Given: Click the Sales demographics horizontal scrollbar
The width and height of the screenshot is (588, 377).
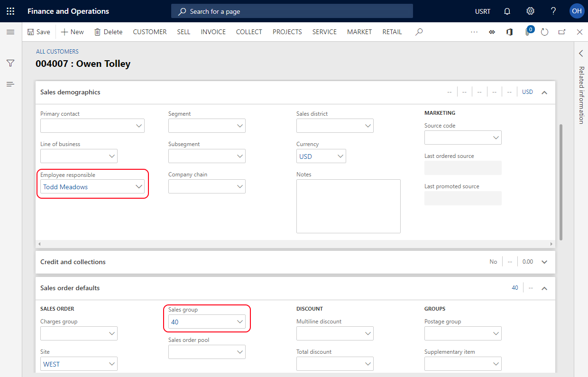Looking at the screenshot, I should [x=295, y=244].
